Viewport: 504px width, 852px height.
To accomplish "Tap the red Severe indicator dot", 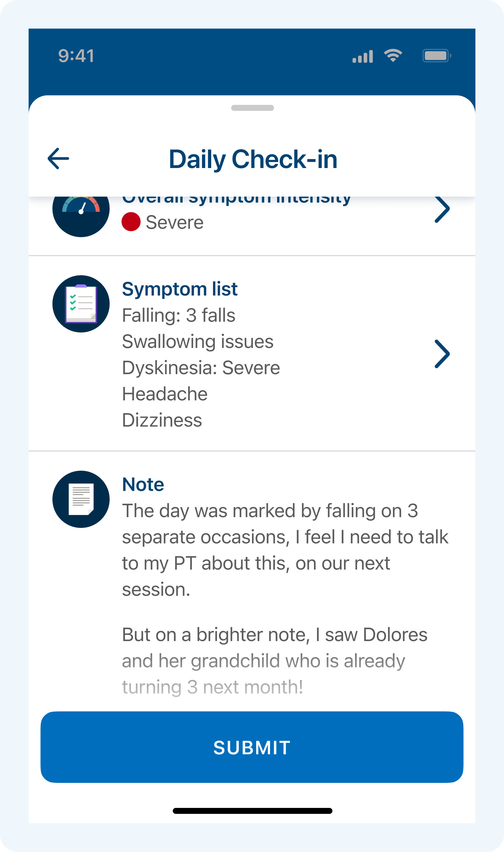I will tap(131, 222).
